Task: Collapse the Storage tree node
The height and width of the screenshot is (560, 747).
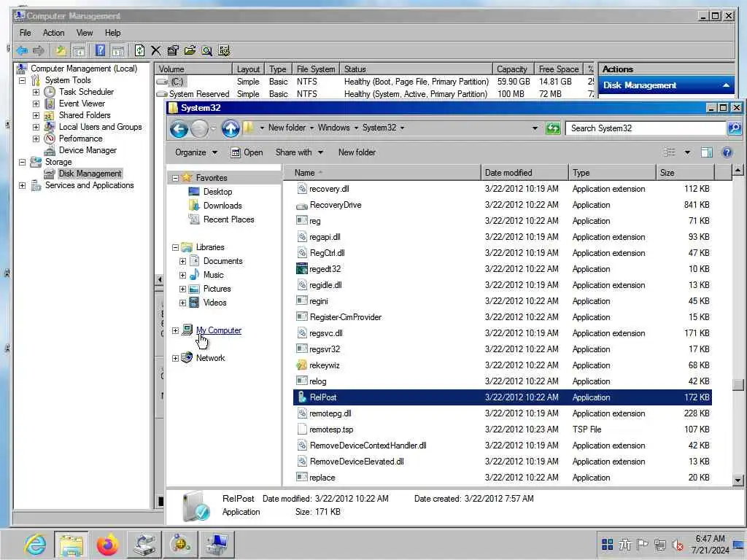Action: pyautogui.click(x=22, y=162)
